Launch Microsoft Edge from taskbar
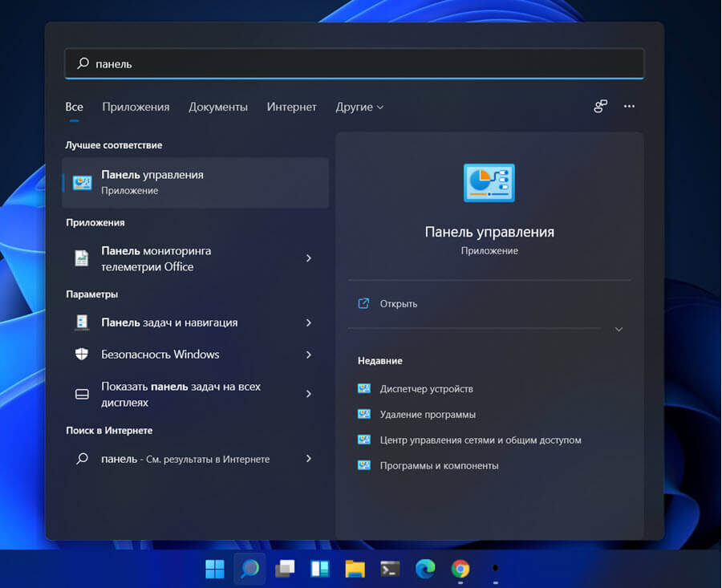The height and width of the screenshot is (588, 722). click(x=425, y=569)
